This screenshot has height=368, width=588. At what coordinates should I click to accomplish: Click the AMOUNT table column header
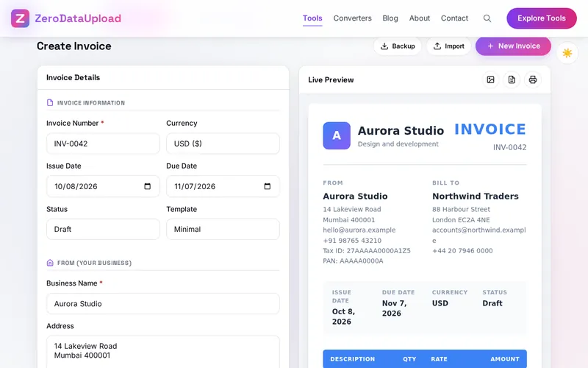coord(505,359)
